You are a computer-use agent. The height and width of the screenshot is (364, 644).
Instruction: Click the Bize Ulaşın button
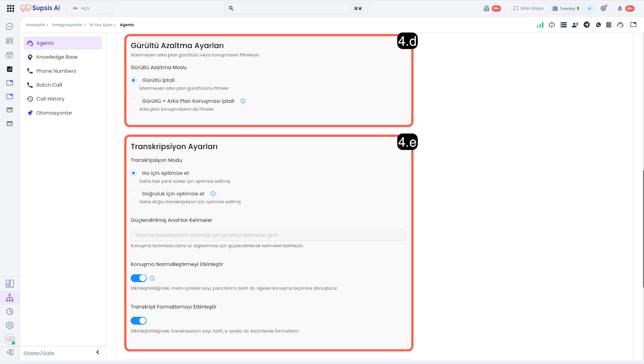tap(528, 8)
